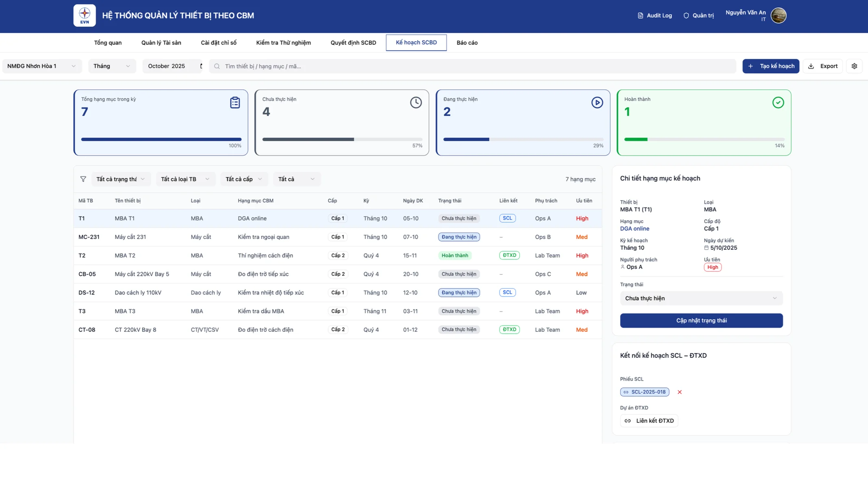Click Đang thực hiện badge in MC-231 row
Screen dimensions: 868x492
click(x=459, y=237)
